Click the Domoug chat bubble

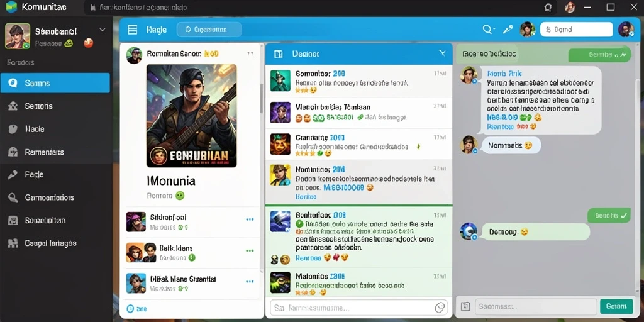536,232
